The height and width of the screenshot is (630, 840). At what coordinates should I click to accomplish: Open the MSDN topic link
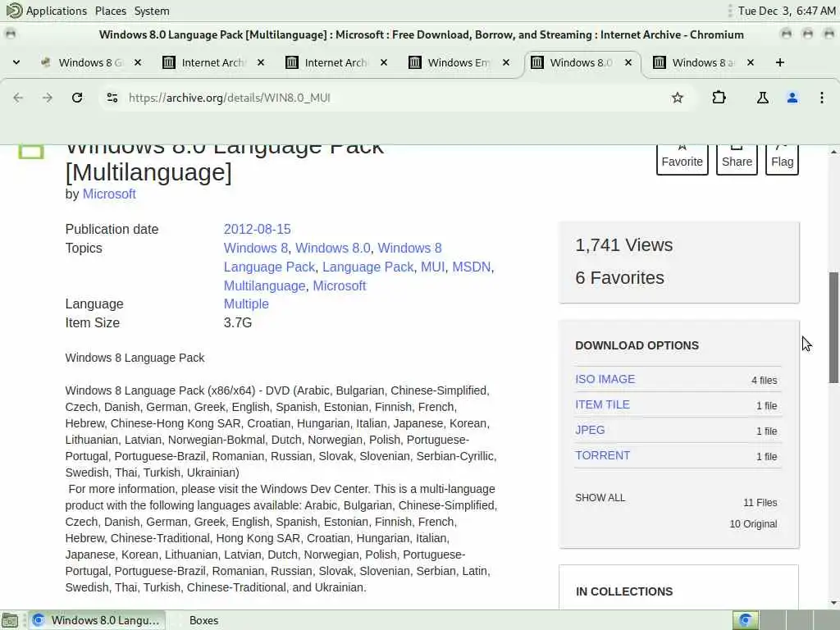pyautogui.click(x=472, y=267)
